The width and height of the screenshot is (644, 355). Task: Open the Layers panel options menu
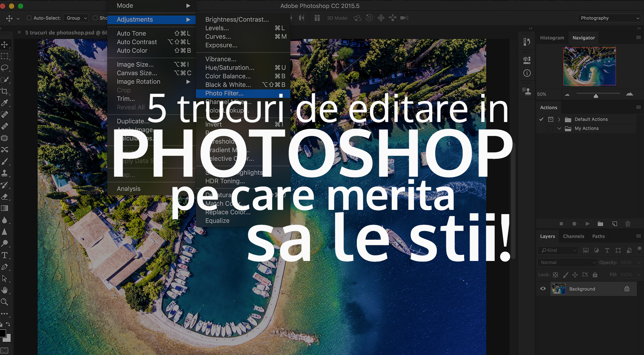[638, 236]
